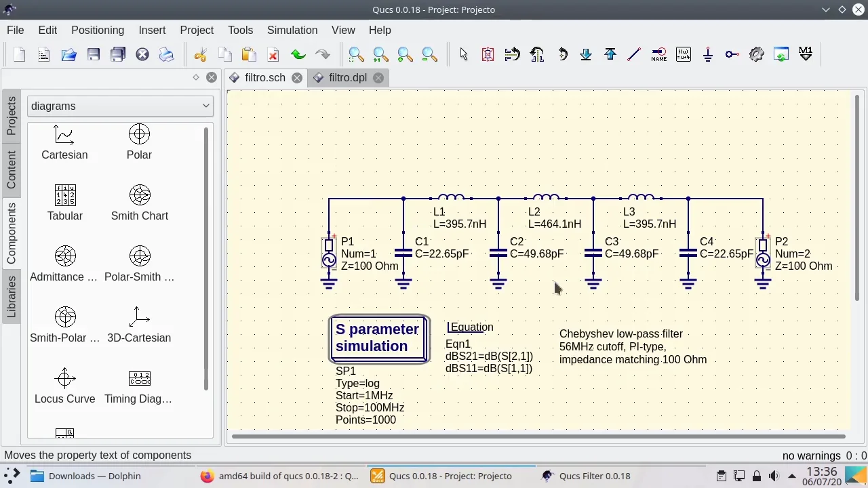Click the components list vertical scrollbar
The width and height of the screenshot is (868, 488).
tap(206, 258)
